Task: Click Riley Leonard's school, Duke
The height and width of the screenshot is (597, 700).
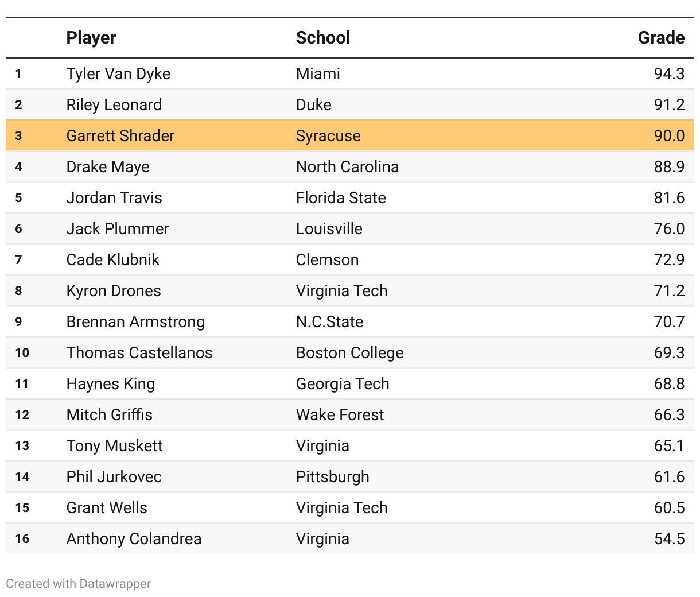Action: (x=314, y=105)
